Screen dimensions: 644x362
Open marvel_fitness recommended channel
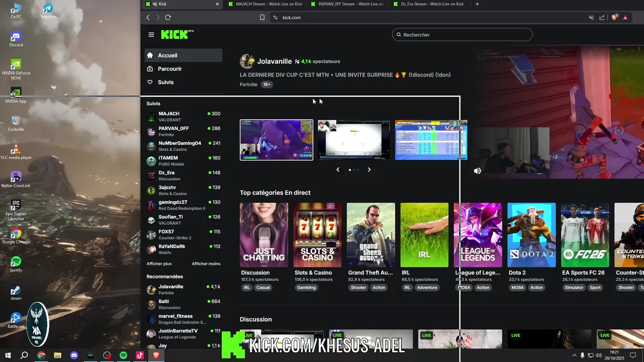click(x=184, y=319)
